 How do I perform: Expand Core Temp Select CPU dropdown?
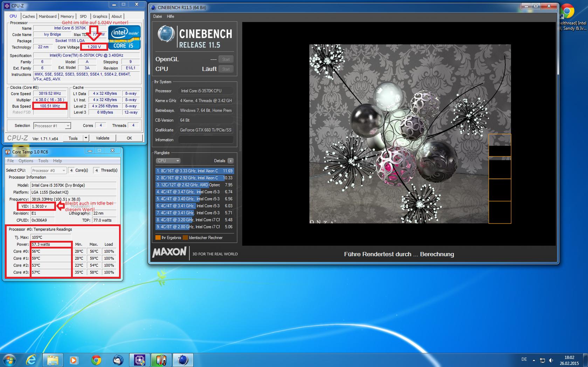(63, 170)
